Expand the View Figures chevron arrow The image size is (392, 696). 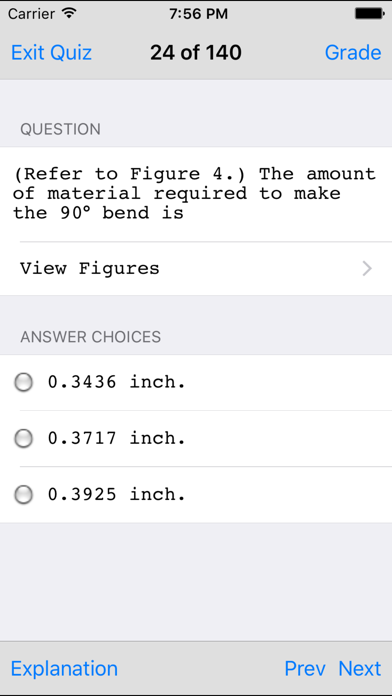pos(367,269)
